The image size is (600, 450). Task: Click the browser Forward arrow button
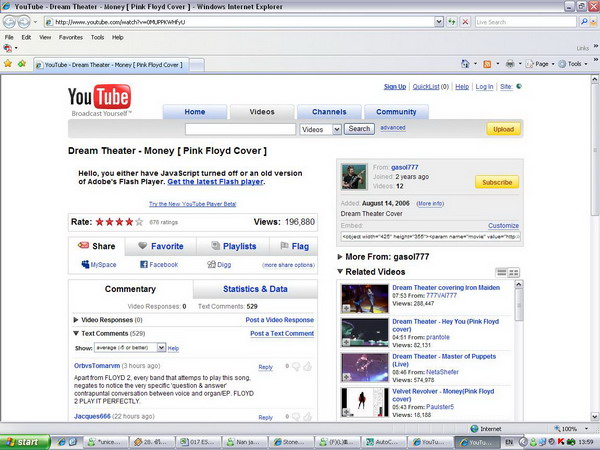(24, 22)
